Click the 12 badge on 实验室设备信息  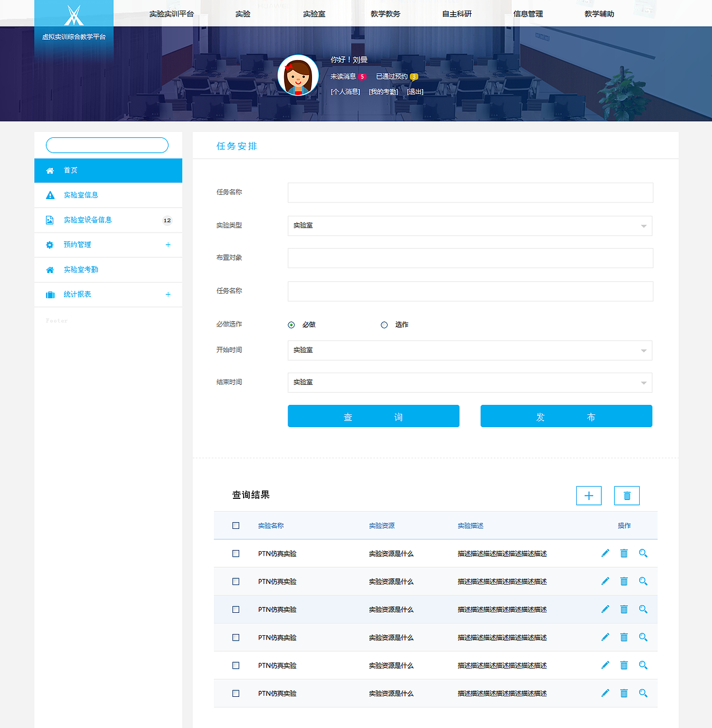[167, 220]
